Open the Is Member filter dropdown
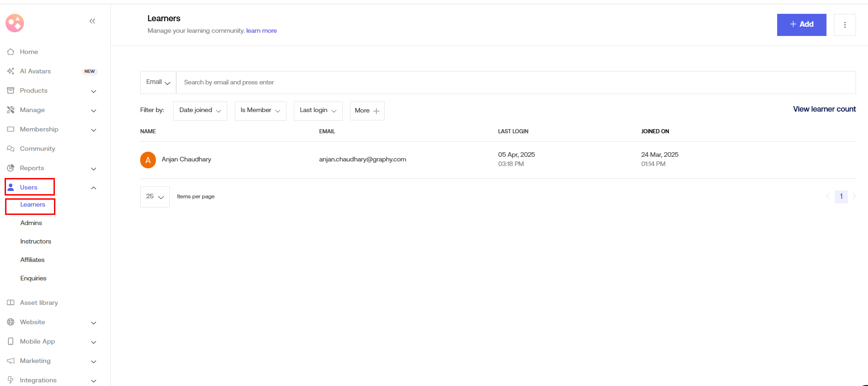 pos(260,111)
